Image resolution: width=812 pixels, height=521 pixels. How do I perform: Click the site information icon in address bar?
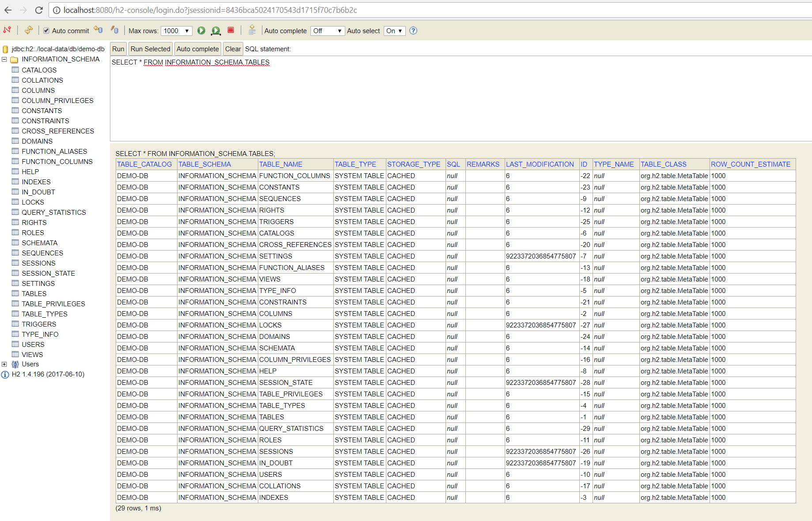57,10
